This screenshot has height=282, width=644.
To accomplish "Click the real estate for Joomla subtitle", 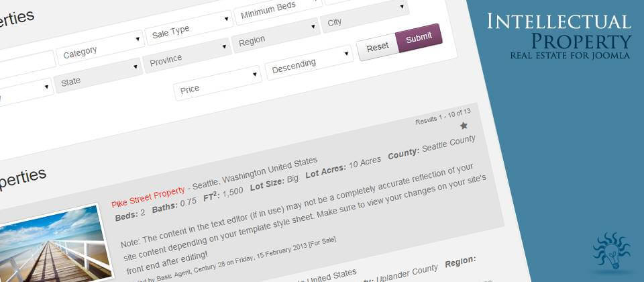I will click(x=570, y=55).
